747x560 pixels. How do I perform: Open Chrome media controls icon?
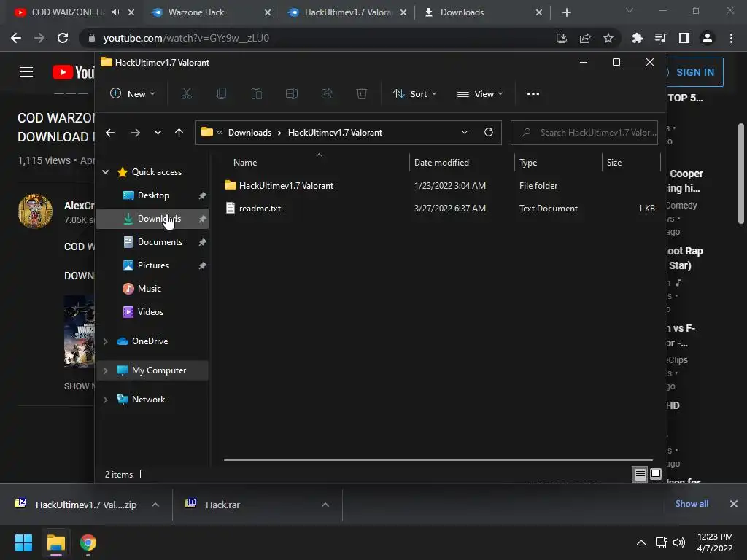[660, 38]
